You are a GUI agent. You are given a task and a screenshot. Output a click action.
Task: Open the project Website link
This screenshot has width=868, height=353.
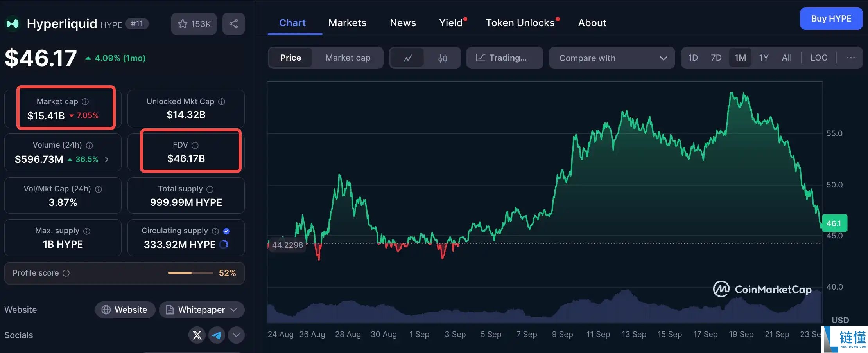coord(125,310)
